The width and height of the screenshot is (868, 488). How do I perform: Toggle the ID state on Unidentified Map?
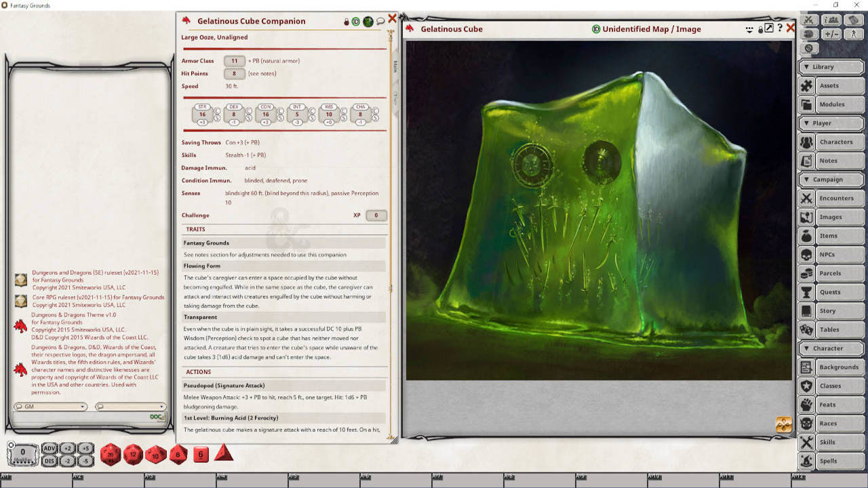(596, 29)
